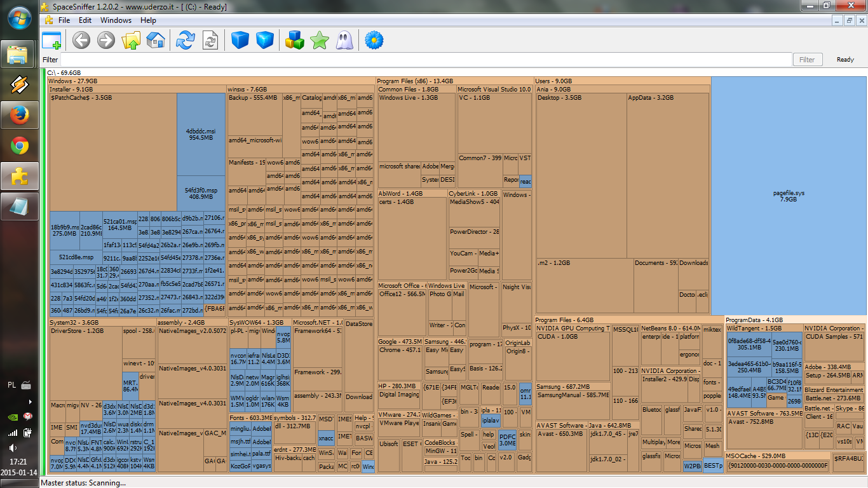Screen dimensions: 868x488
Task: Launch Winamp from the taskbar
Action: 19,85
